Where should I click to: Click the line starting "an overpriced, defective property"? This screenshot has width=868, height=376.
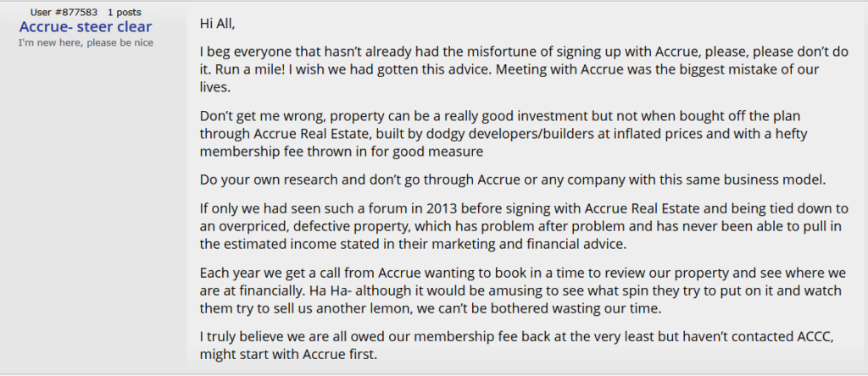point(516,226)
